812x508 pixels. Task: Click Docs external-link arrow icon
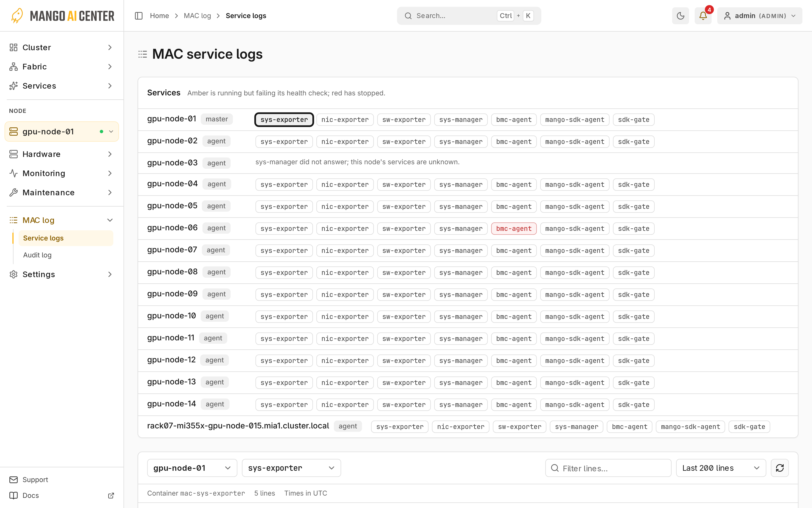[111, 495]
